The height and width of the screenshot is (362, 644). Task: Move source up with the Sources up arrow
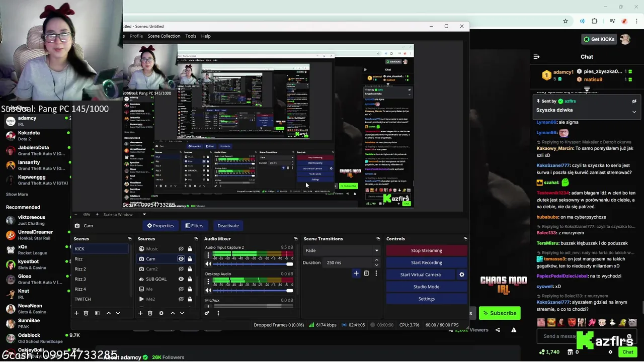tap(173, 313)
